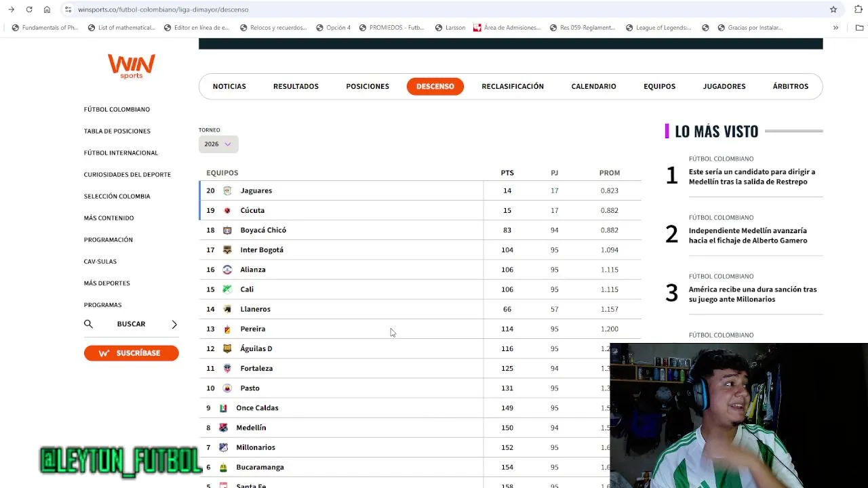This screenshot has width=868, height=488.
Task: Click the Suscríbase button
Action: pyautogui.click(x=132, y=353)
